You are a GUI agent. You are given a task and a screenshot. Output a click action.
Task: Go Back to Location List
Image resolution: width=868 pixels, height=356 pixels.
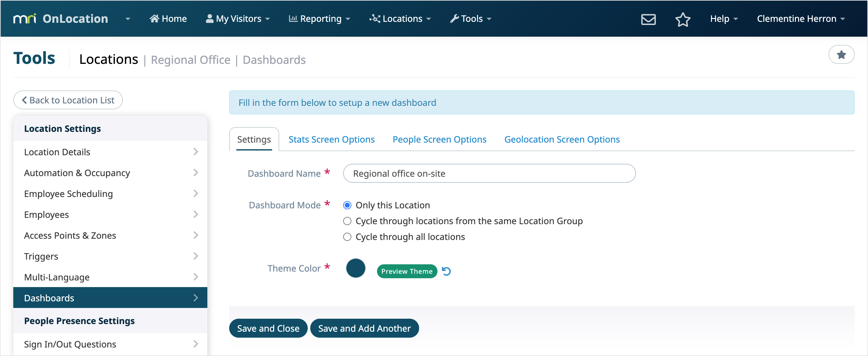tap(67, 100)
